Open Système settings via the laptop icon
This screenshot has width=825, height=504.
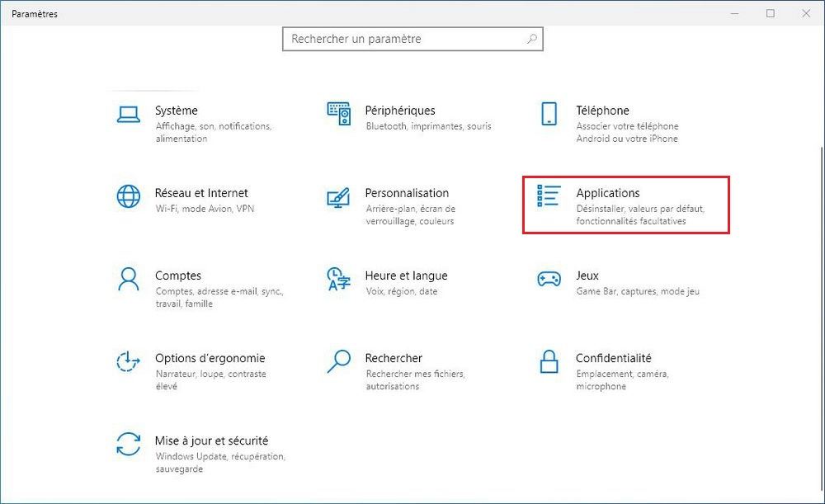point(128,114)
